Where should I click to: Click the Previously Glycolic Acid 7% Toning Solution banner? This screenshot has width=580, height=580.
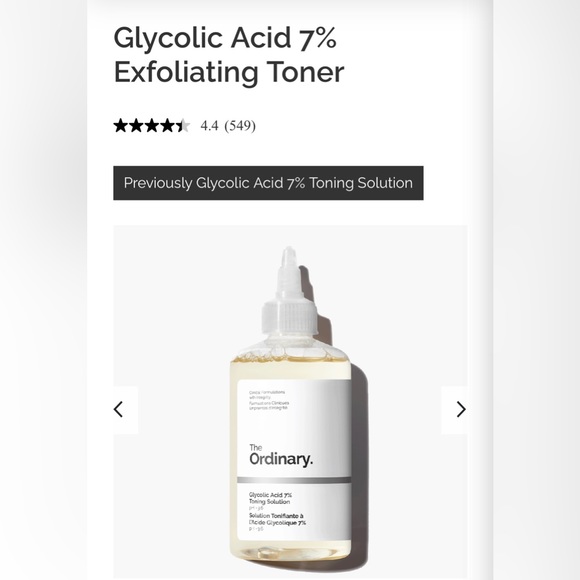coord(268,183)
